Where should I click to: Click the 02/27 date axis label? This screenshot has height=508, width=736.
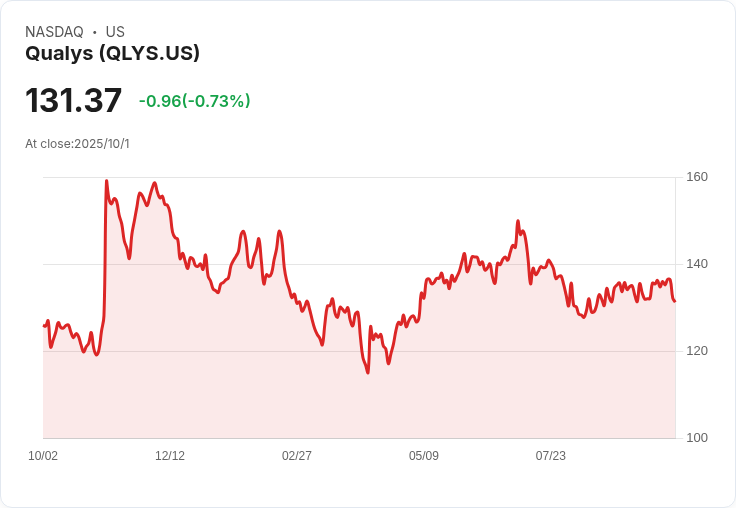coord(297,456)
